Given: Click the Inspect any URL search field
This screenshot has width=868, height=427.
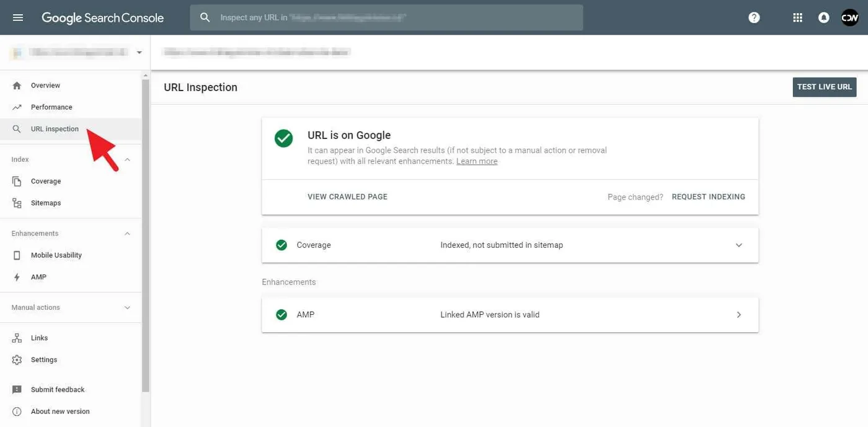Looking at the screenshot, I should [x=387, y=17].
